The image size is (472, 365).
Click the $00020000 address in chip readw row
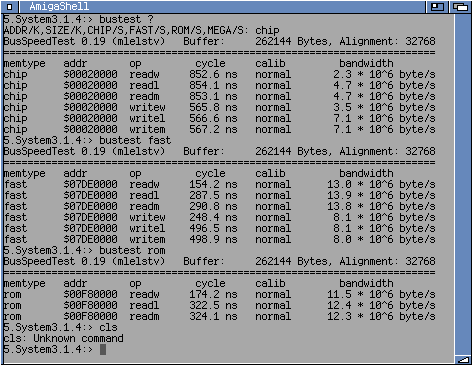[90, 74]
